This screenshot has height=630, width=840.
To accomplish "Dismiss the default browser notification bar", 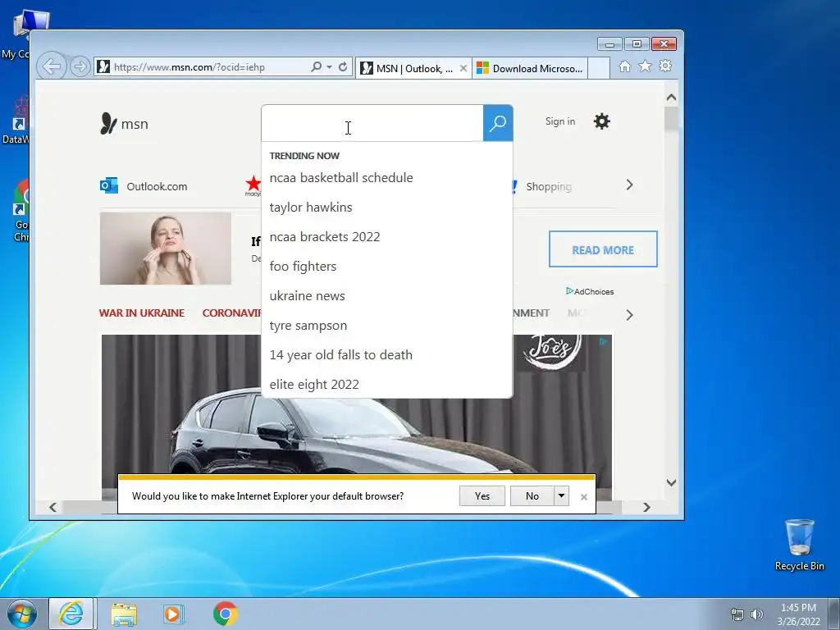I will [584, 497].
